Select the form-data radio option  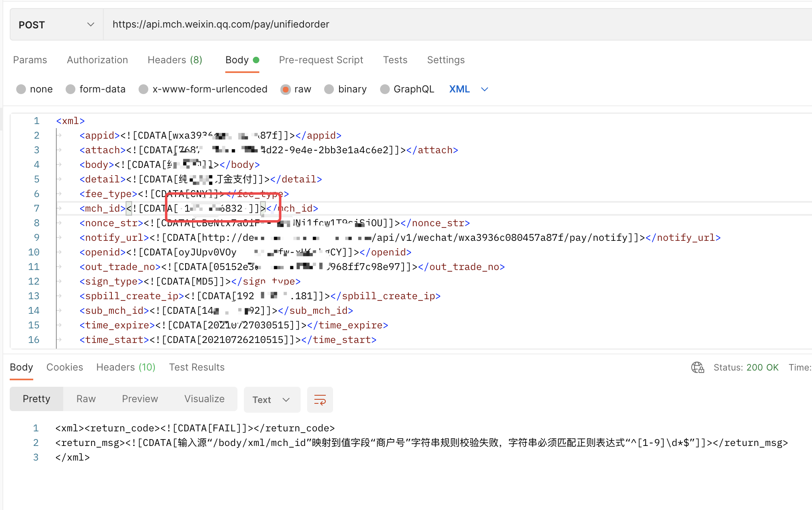[x=71, y=89]
